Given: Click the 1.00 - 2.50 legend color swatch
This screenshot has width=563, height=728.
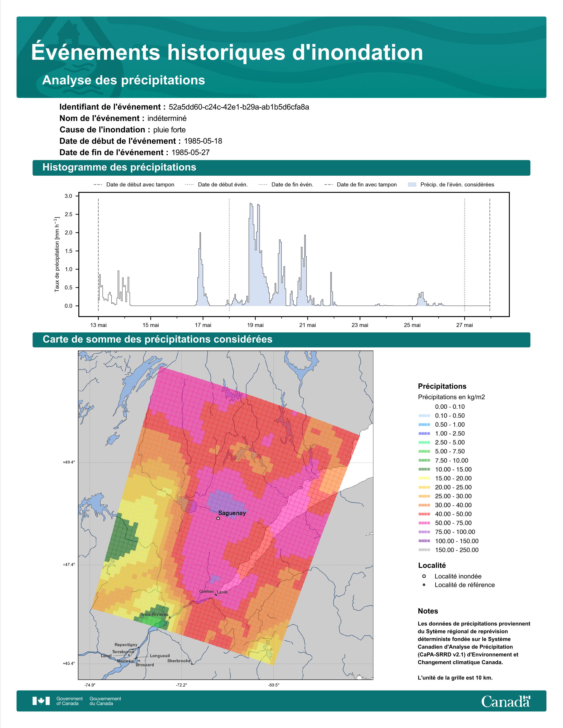Looking at the screenshot, I should (424, 434).
